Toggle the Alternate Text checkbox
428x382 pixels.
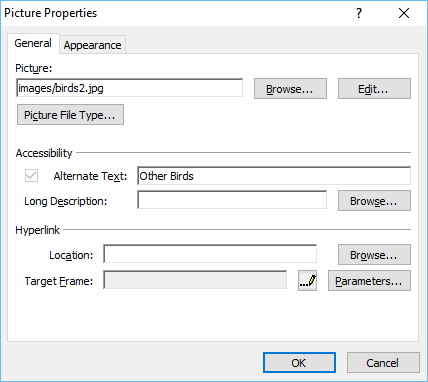[x=31, y=176]
